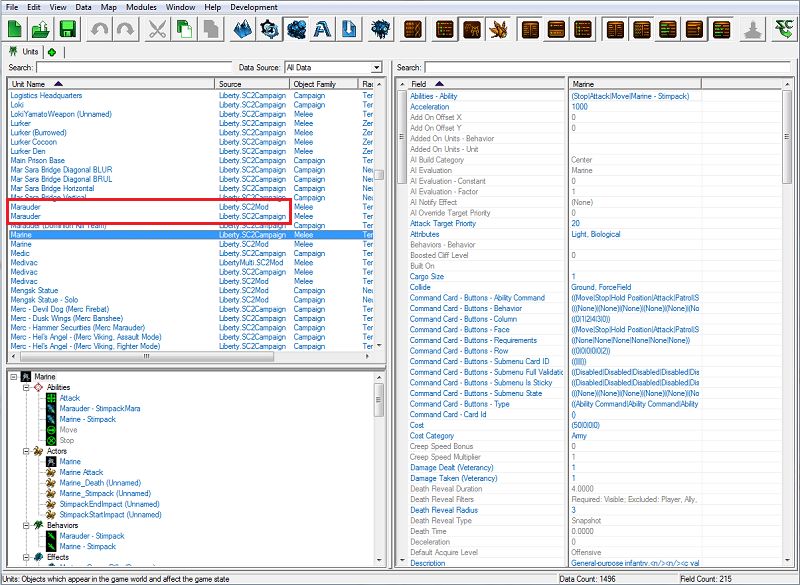The height and width of the screenshot is (585, 800).
Task: Click the brown leaf-shaped toolbar icon
Action: [498, 29]
